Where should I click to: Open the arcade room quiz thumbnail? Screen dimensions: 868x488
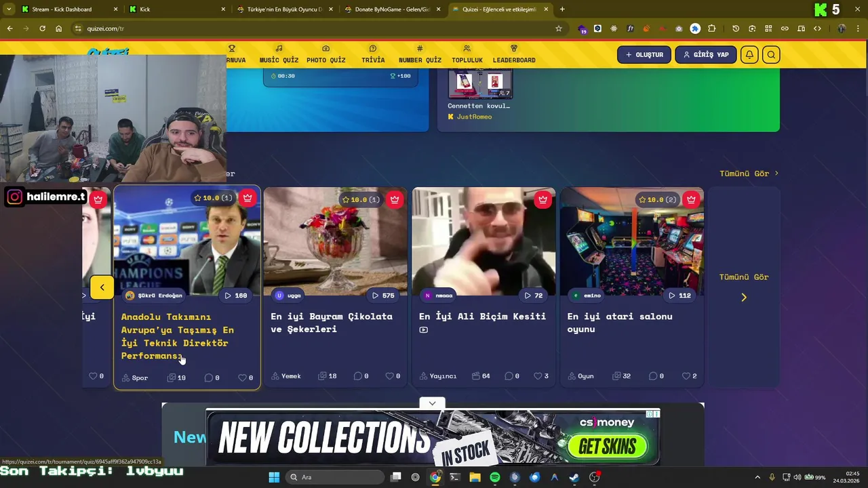point(632,241)
